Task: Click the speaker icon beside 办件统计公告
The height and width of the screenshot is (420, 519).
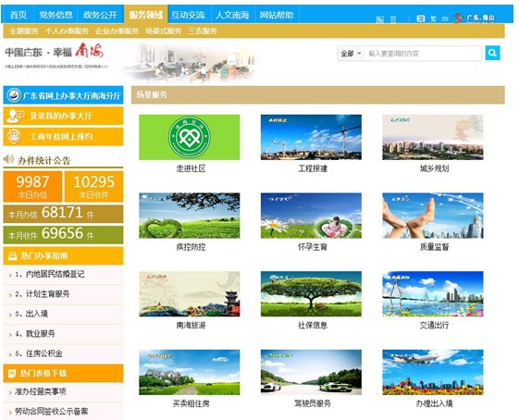Action: 8,159
